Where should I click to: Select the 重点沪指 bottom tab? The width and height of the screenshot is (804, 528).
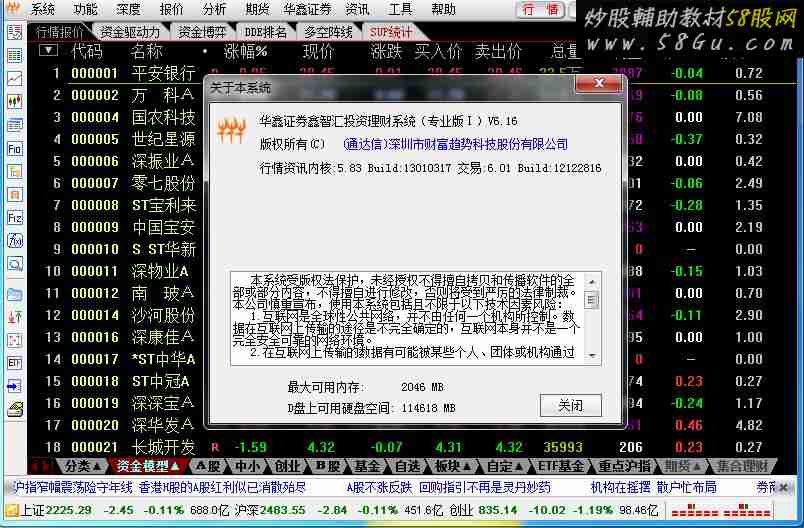(625, 466)
